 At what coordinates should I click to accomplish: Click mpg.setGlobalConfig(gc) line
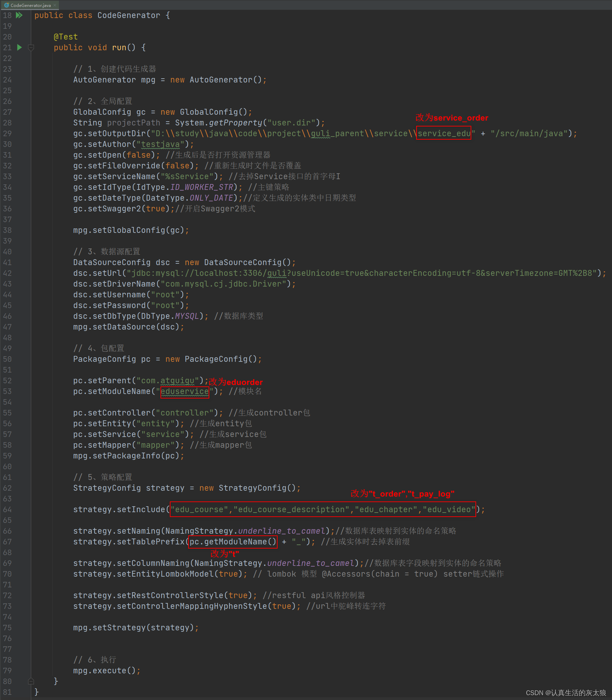pyautogui.click(x=131, y=230)
